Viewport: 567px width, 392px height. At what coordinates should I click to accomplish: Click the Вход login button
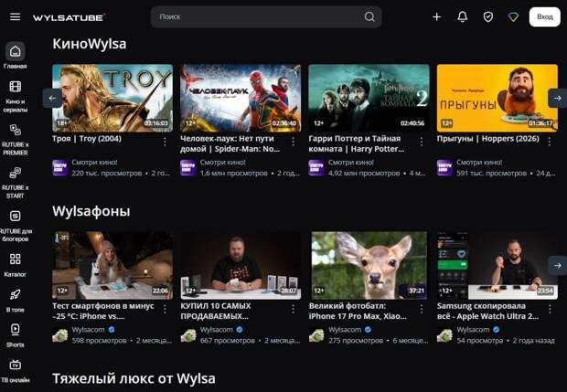coord(545,16)
